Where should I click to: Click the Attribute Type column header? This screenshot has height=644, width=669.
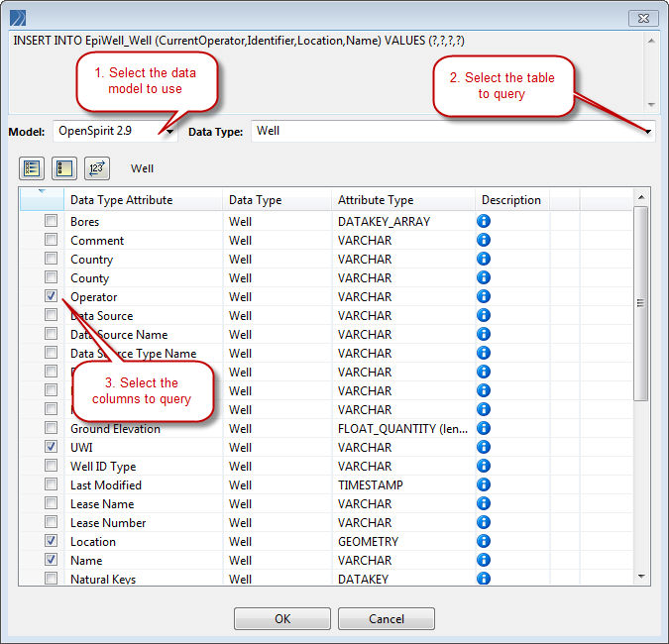tap(375, 200)
